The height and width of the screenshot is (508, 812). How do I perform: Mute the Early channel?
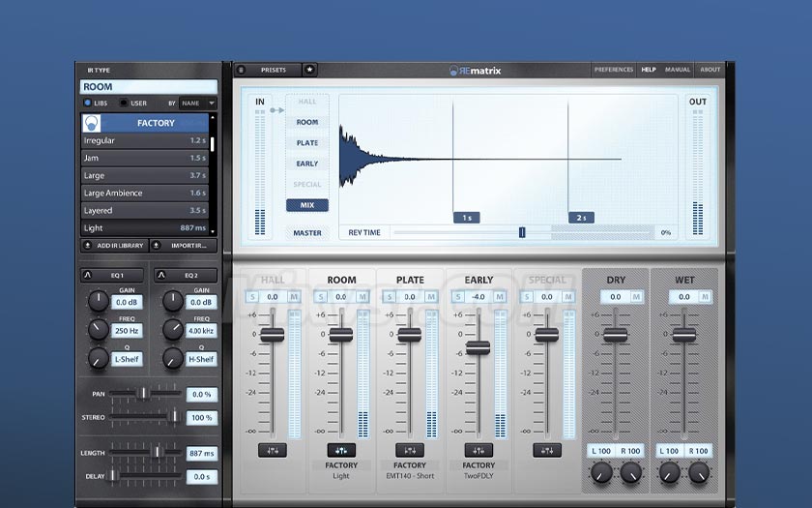pos(499,297)
